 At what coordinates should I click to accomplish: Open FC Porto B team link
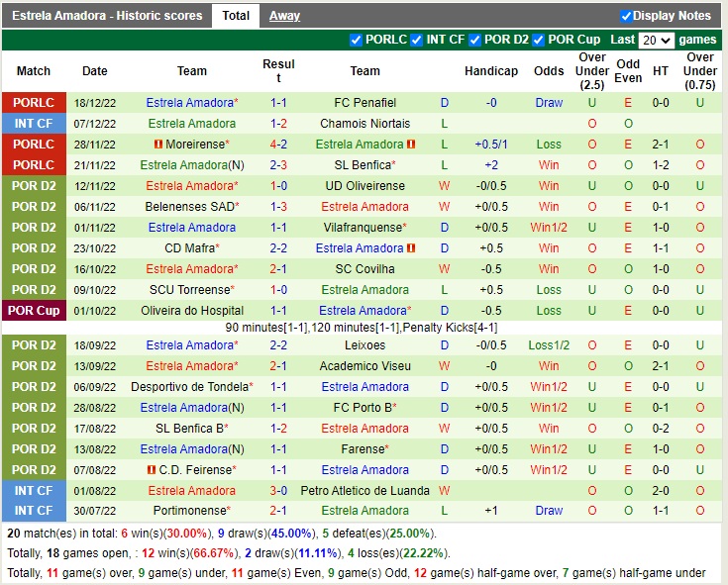pos(364,408)
